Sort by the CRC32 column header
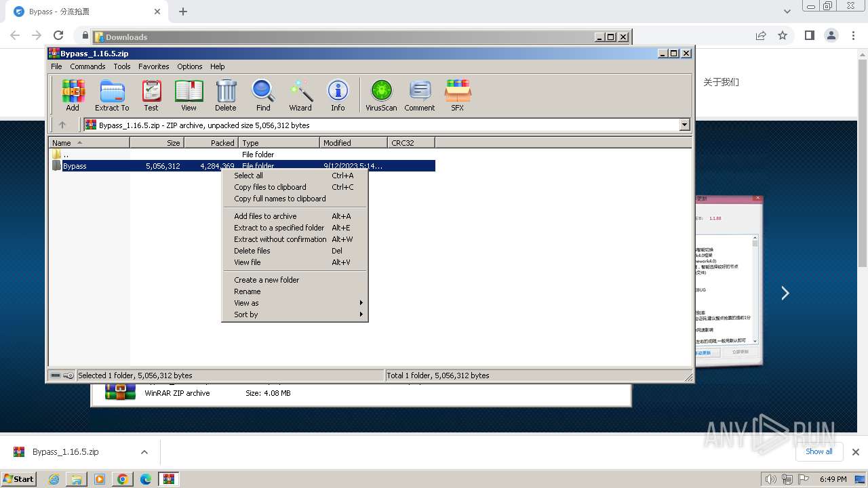 tap(411, 143)
